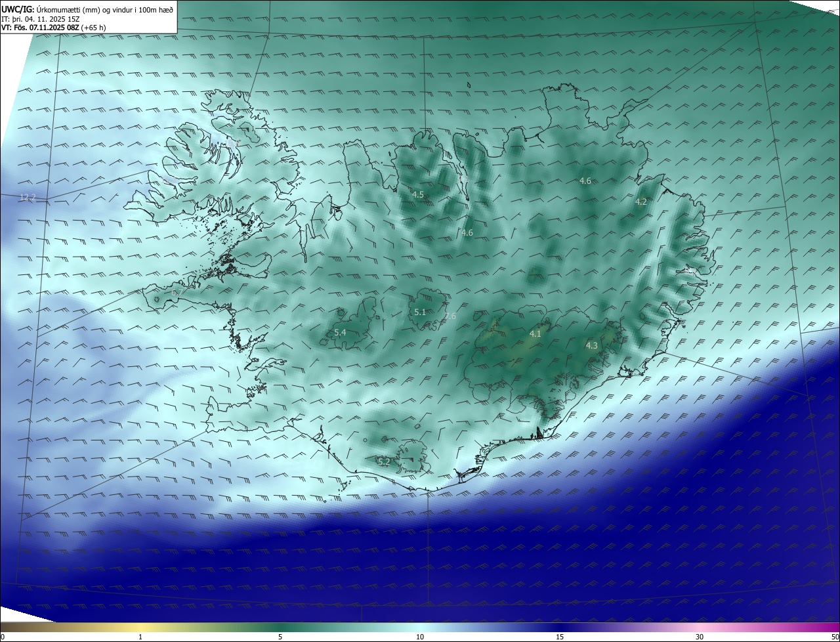The height and width of the screenshot is (642, 840).
Task: Click the 30 tick label on the color scale
Action: pyautogui.click(x=700, y=637)
